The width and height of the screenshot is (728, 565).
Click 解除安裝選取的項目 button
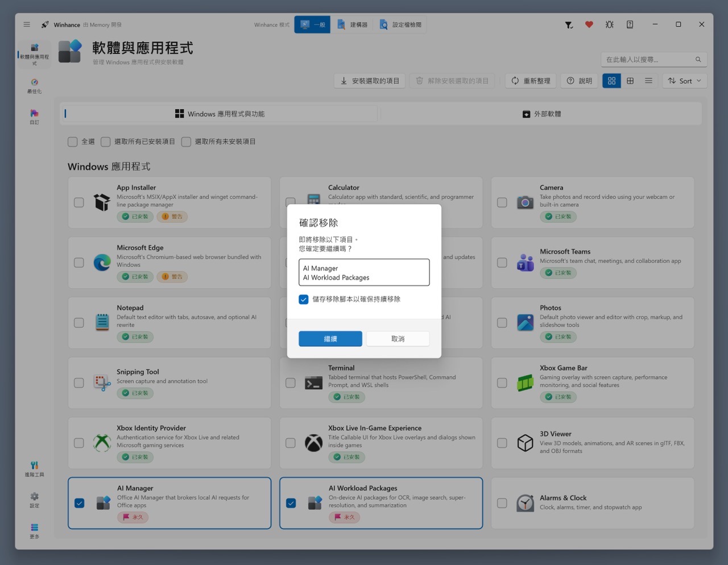[452, 81]
